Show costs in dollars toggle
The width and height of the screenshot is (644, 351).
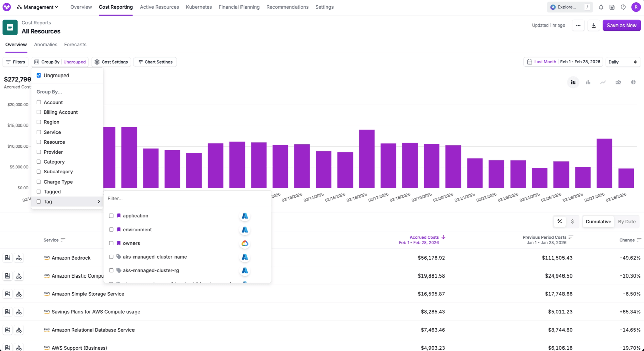572,221
